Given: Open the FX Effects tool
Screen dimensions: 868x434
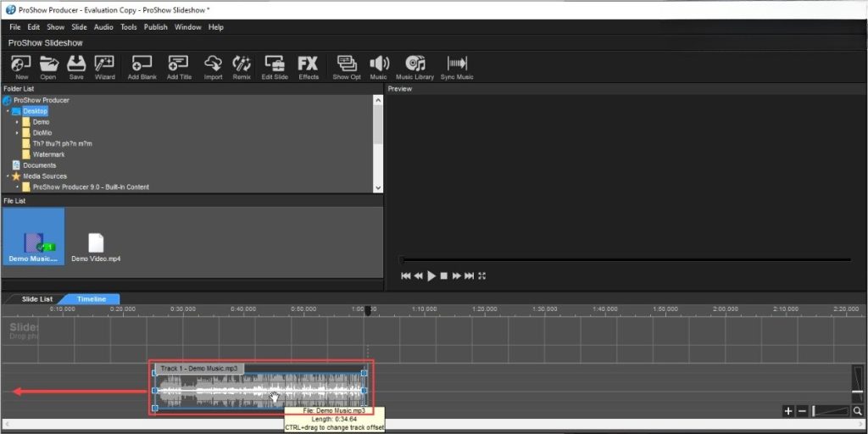Looking at the screenshot, I should pos(309,68).
